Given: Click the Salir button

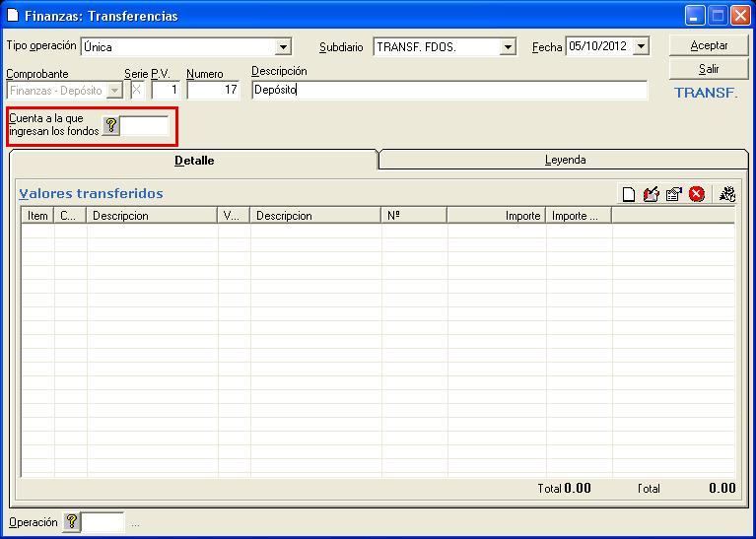Looking at the screenshot, I should click(x=709, y=69).
